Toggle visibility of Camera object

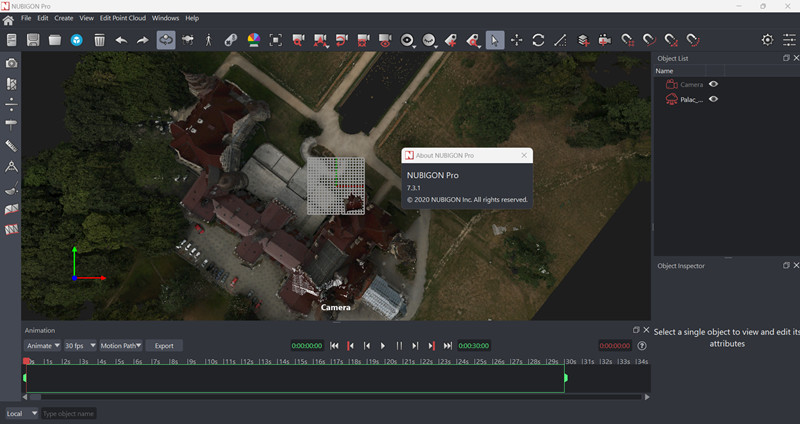(713, 84)
